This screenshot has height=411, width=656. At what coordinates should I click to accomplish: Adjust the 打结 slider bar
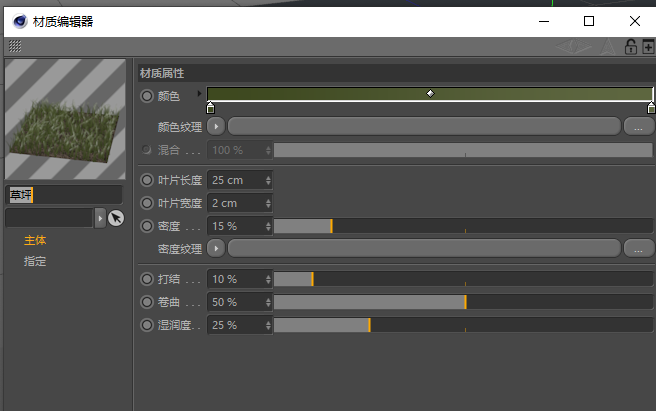tap(463, 279)
